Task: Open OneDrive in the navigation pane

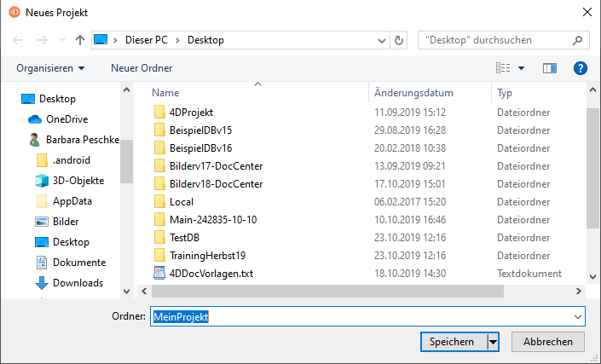Action: point(66,119)
